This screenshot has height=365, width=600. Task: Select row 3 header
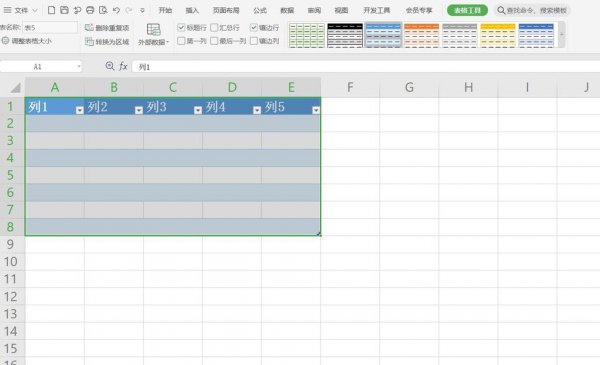pos(11,140)
